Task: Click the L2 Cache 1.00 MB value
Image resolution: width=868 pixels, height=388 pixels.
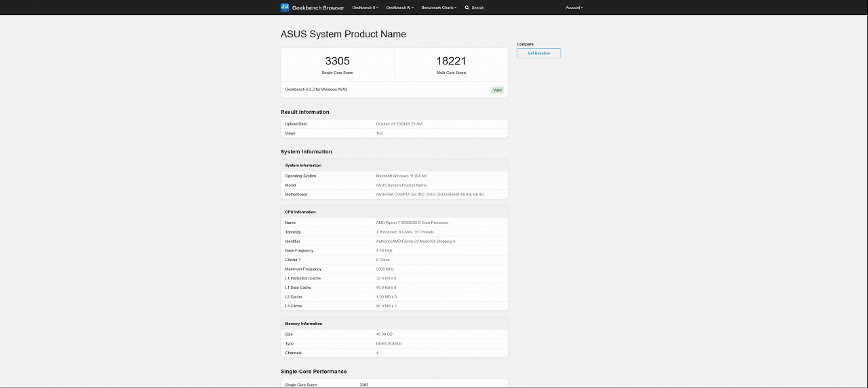Action: click(387, 297)
